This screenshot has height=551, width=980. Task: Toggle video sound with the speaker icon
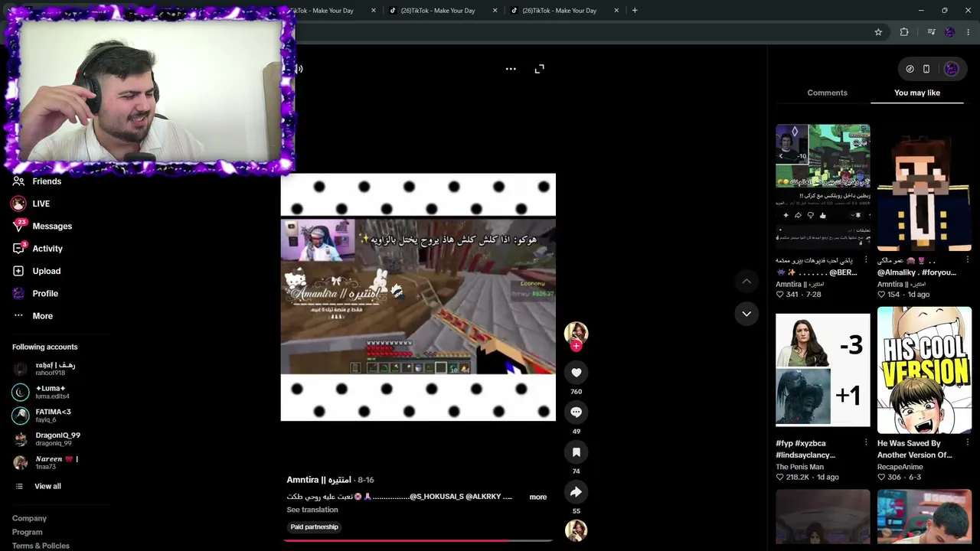tap(299, 69)
